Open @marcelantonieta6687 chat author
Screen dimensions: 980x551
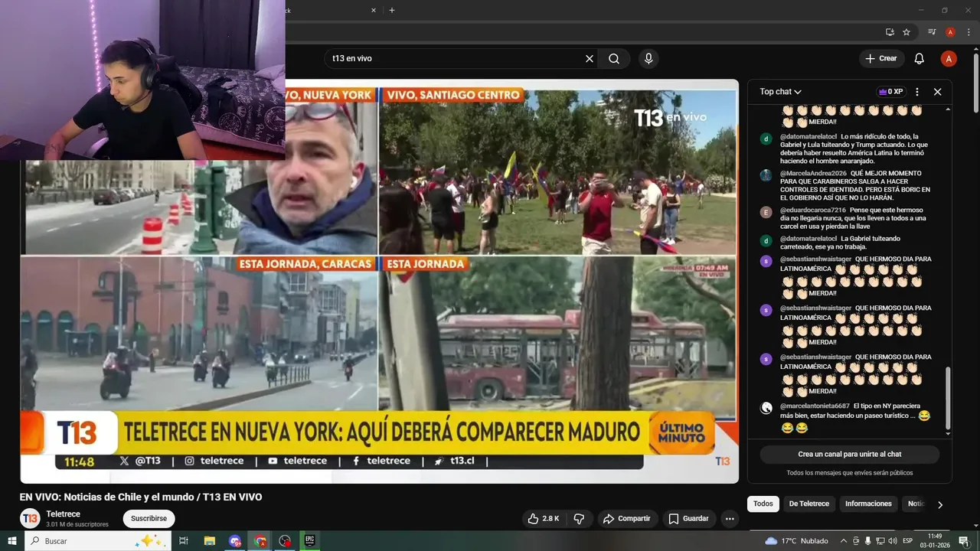(x=815, y=406)
